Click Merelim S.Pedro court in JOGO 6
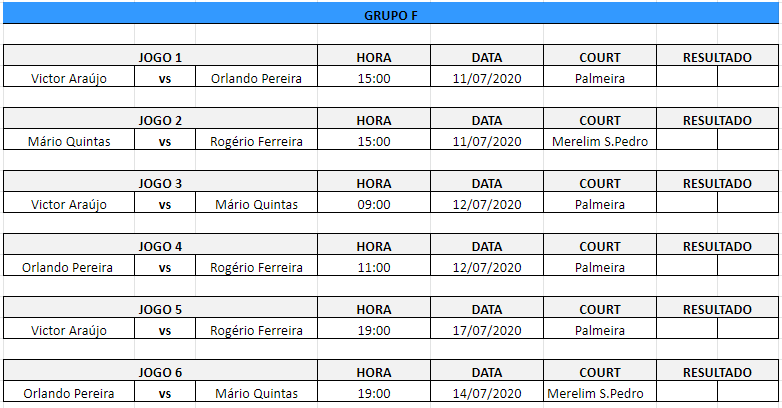 tap(600, 393)
